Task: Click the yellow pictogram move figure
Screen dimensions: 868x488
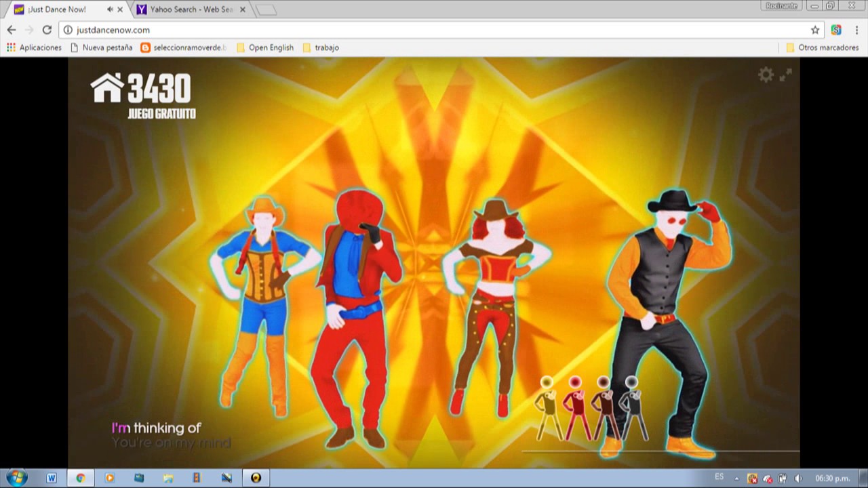Action: [547, 408]
